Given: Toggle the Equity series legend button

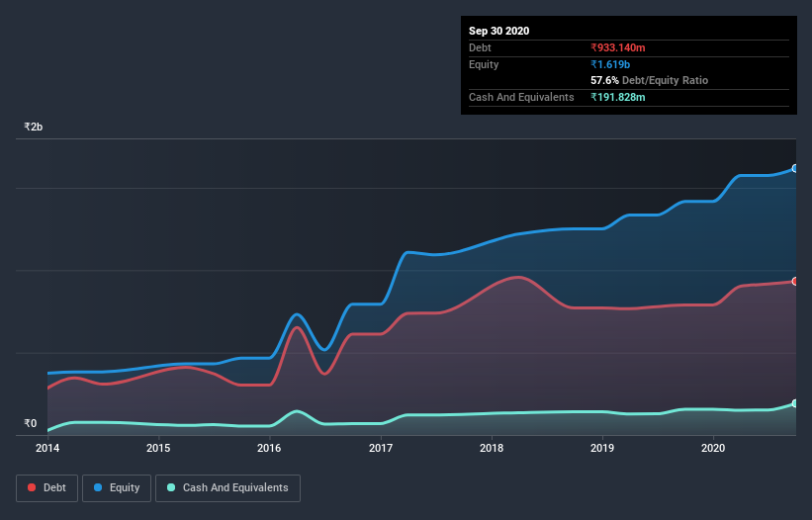Looking at the screenshot, I should [117, 488].
